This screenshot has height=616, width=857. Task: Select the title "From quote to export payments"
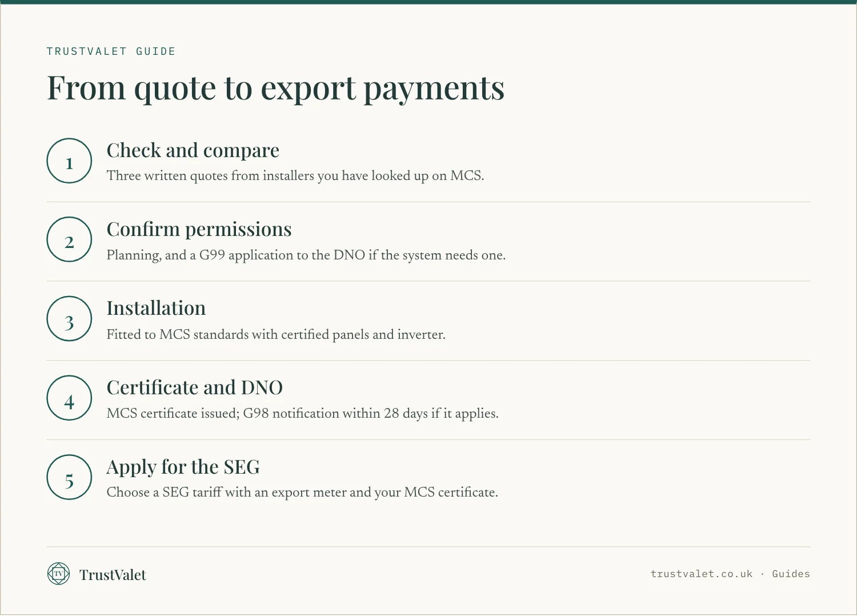point(275,89)
